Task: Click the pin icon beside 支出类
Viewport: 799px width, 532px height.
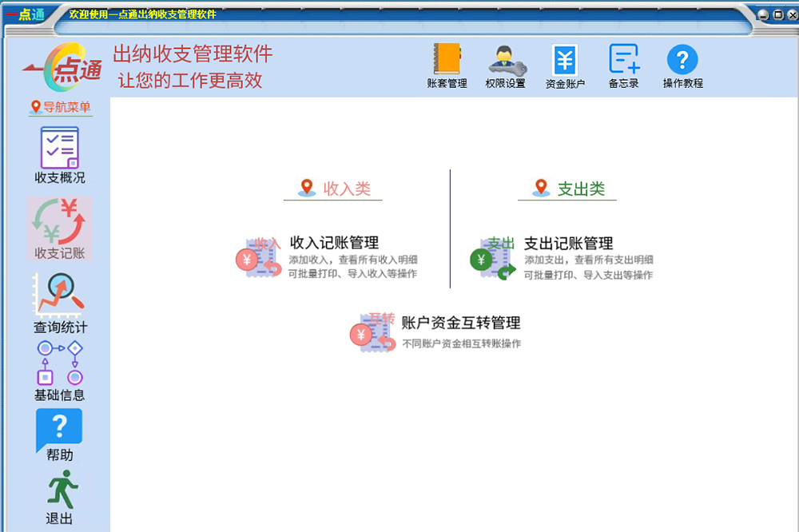Action: point(541,188)
